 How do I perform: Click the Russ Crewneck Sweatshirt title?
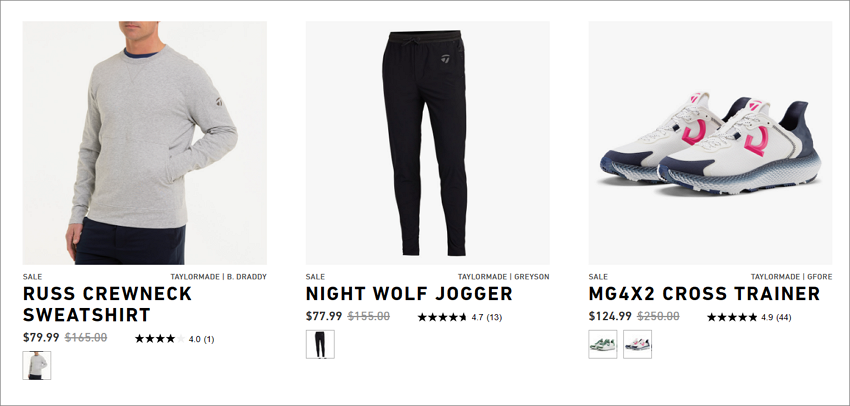click(107, 304)
